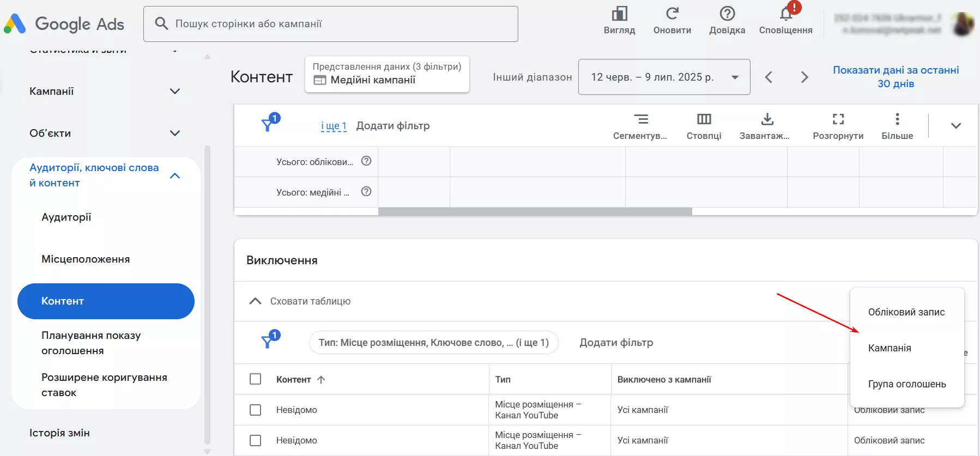Click the Розгорнути expand icon

pos(838,119)
